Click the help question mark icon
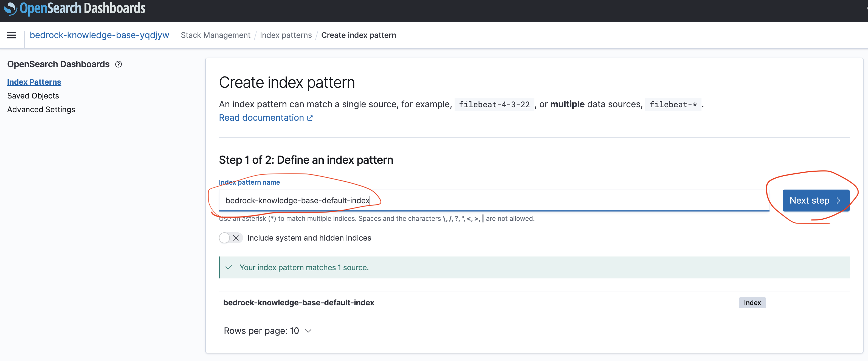Image resolution: width=868 pixels, height=361 pixels. (x=119, y=64)
